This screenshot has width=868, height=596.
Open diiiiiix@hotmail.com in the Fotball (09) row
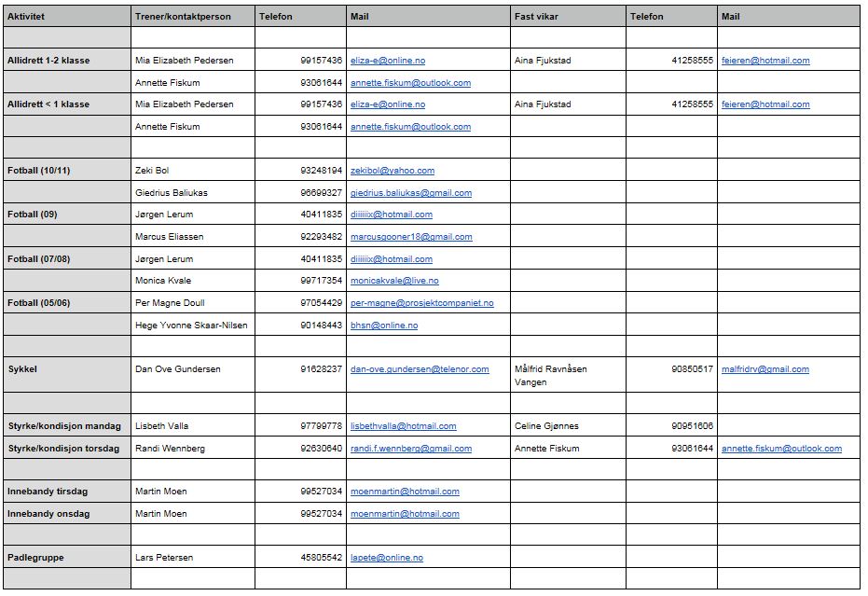point(392,215)
